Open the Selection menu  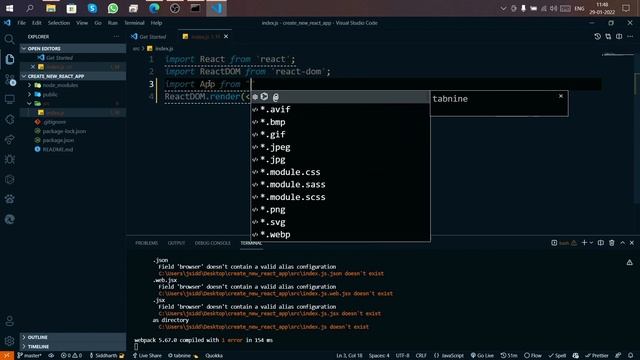tap(59, 23)
